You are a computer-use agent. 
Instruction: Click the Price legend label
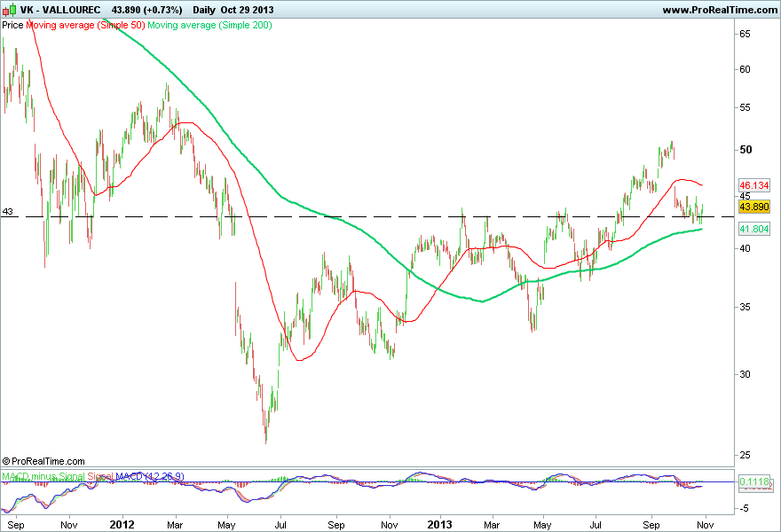click(x=12, y=25)
